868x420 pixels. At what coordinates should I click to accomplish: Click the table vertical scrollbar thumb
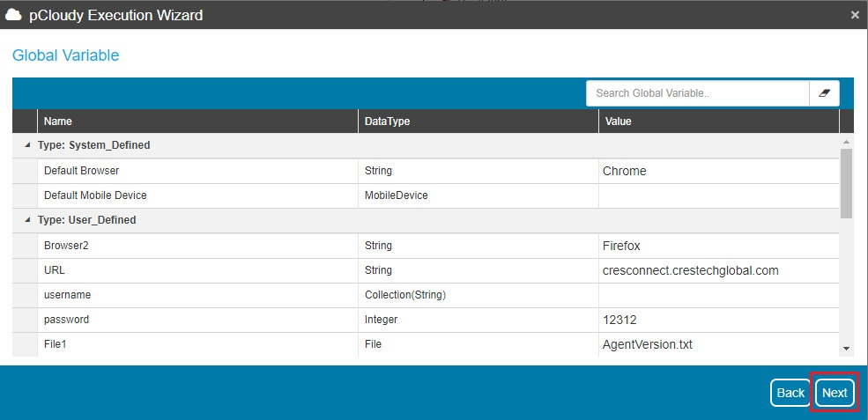(846, 182)
